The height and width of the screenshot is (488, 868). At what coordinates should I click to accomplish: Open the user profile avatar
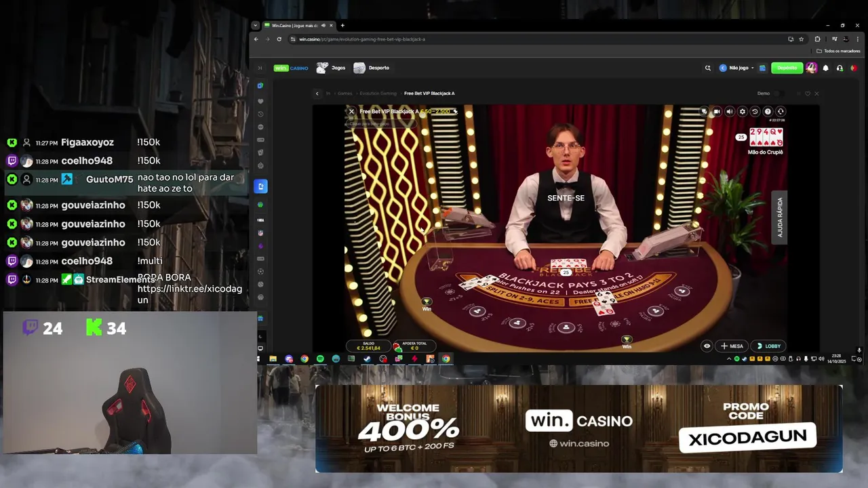811,68
